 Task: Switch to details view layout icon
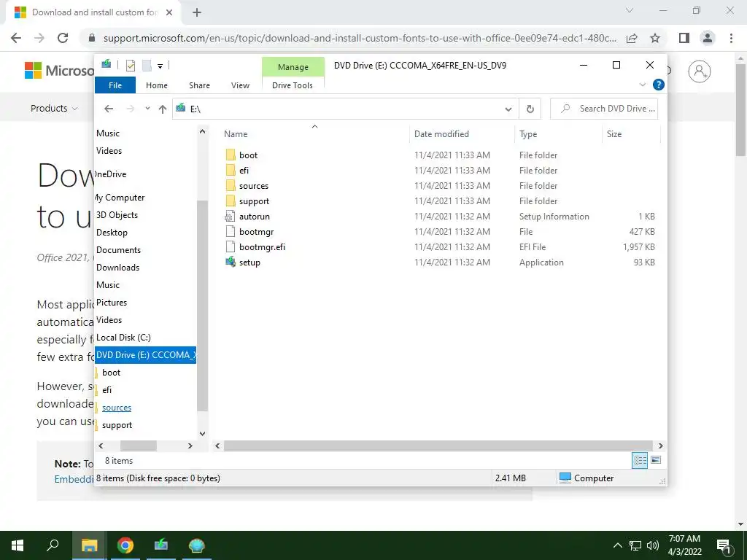[x=639, y=460]
